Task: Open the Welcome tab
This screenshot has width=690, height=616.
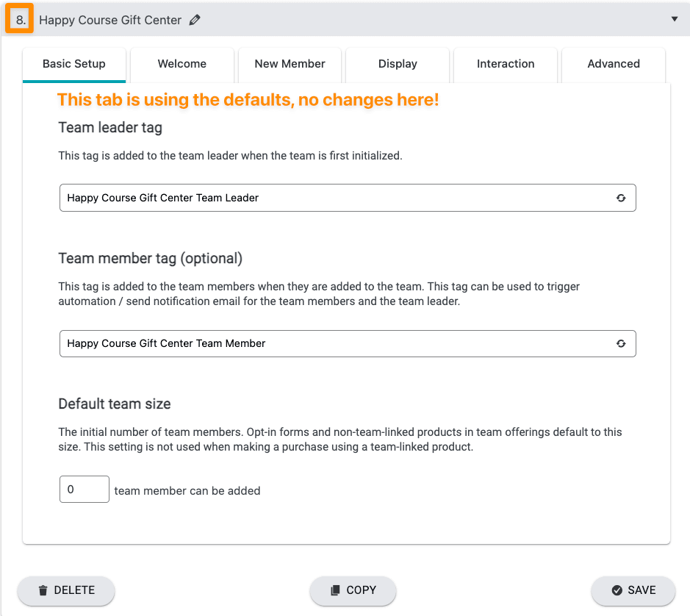Action: (x=182, y=64)
